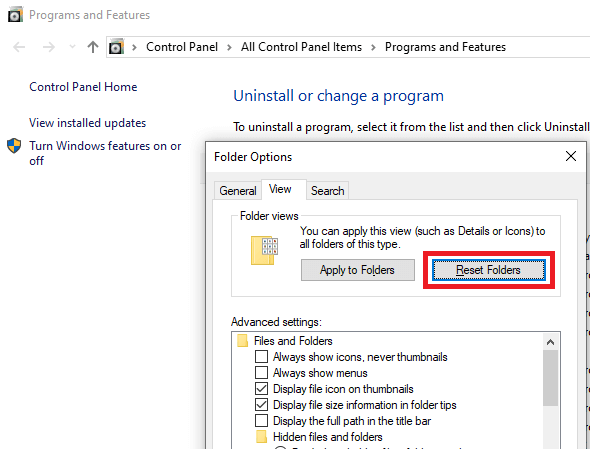Enable Always show menus checkbox

[262, 373]
